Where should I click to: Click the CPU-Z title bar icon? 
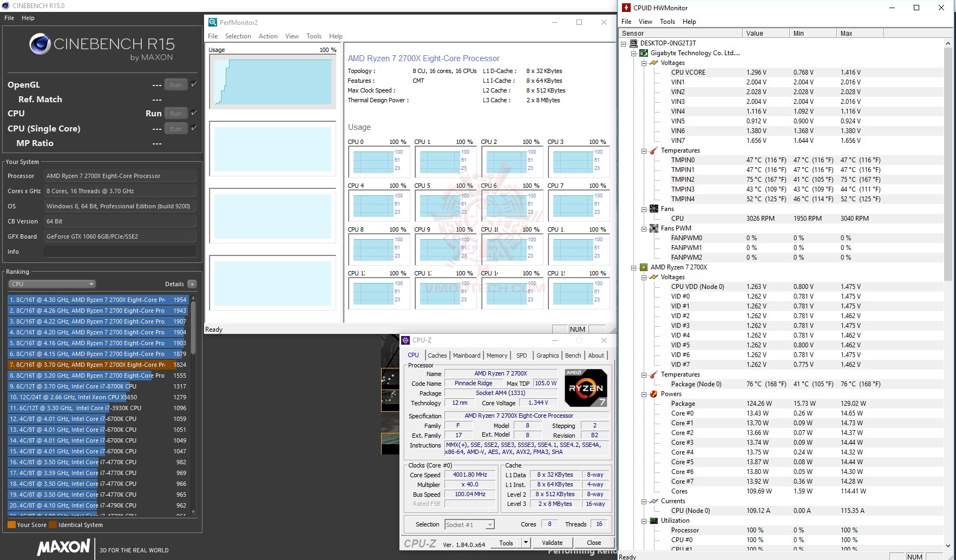click(405, 340)
